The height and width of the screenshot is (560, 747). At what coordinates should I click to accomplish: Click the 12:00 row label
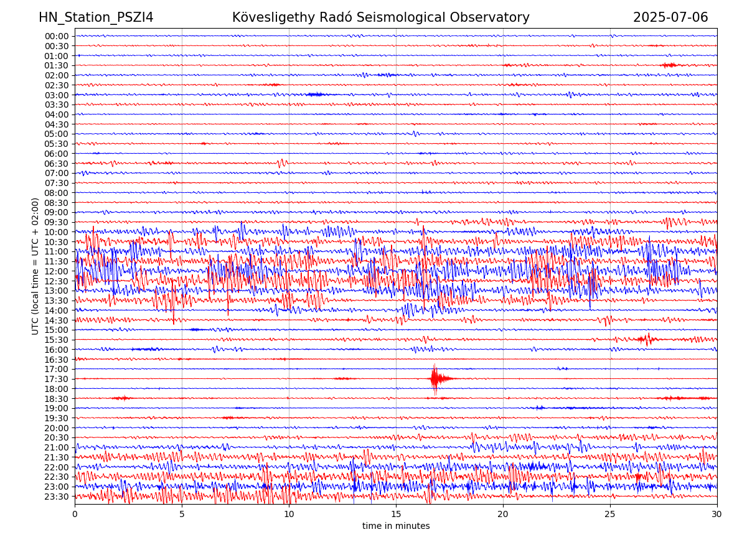point(57,271)
